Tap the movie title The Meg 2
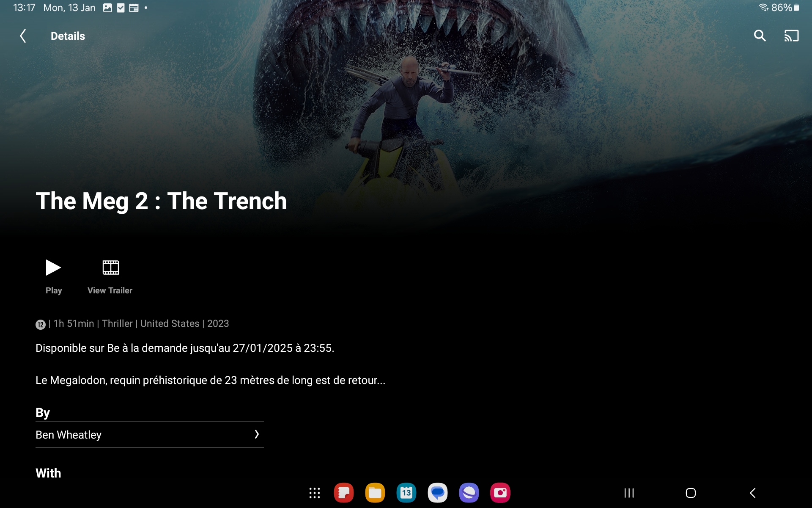 [x=161, y=201]
